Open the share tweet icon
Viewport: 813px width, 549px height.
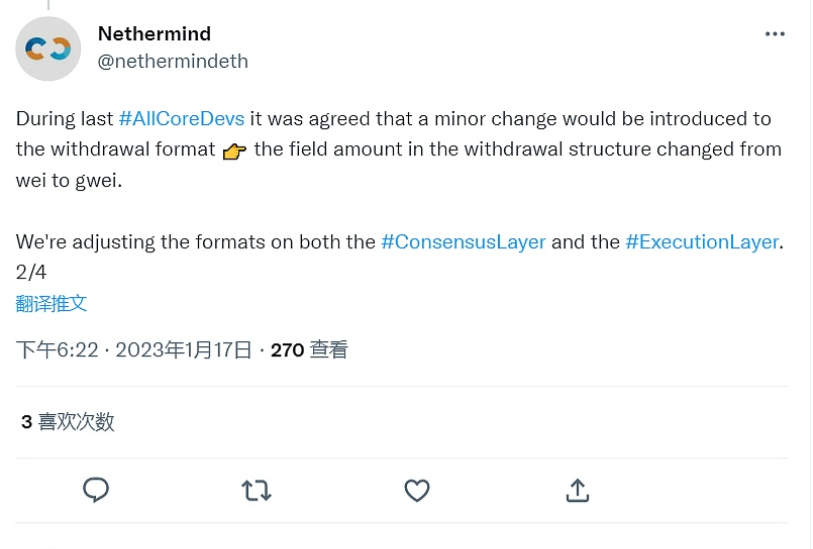click(577, 490)
